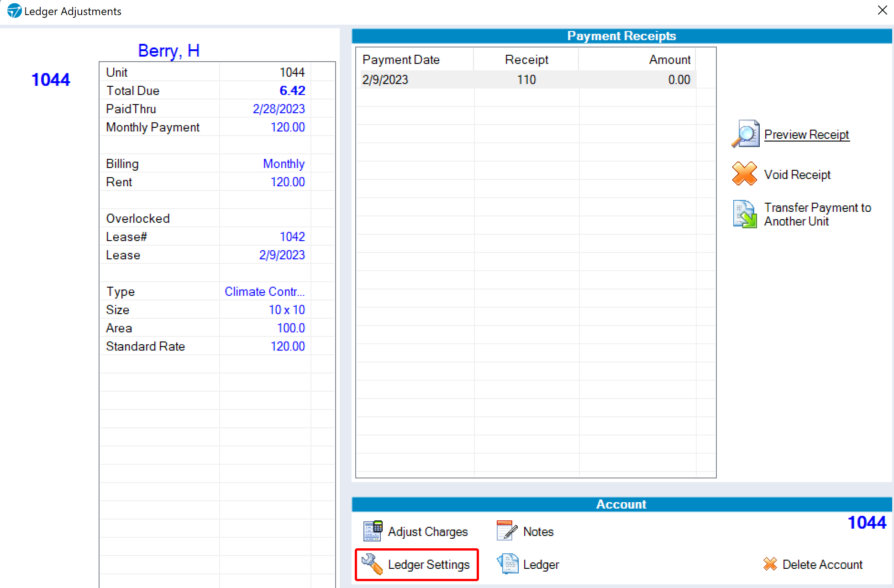Click the Transfer Payment document icon
This screenshot has width=894, height=588.
745,214
